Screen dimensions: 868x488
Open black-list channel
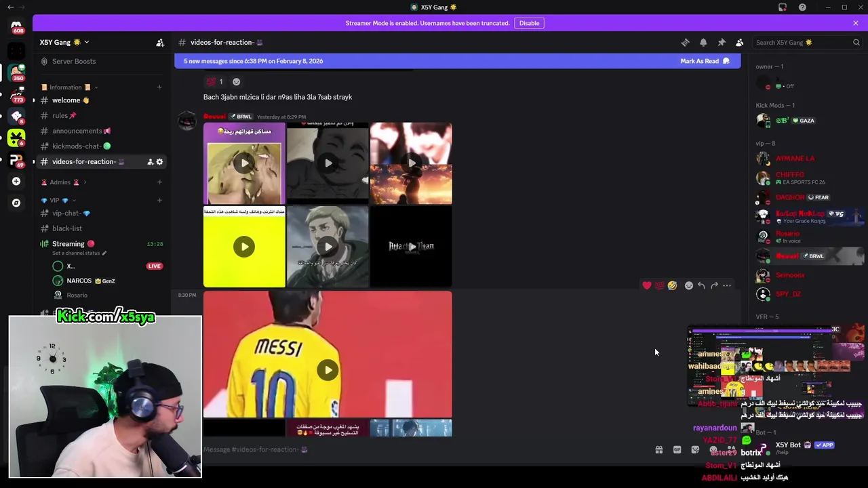(102, 228)
